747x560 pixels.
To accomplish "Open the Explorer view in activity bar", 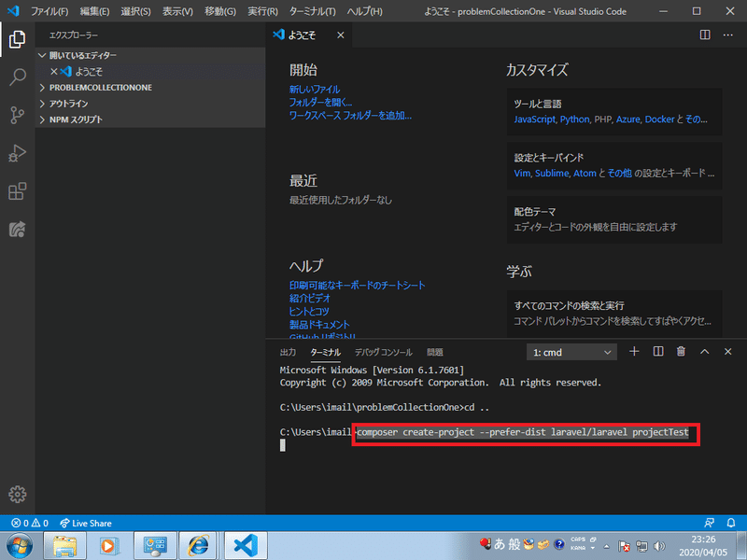I will tap(17, 39).
